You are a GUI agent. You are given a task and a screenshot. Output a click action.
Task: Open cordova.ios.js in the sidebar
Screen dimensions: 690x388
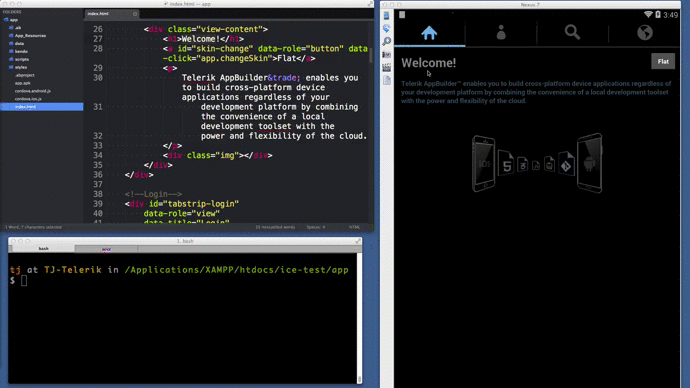(28, 99)
